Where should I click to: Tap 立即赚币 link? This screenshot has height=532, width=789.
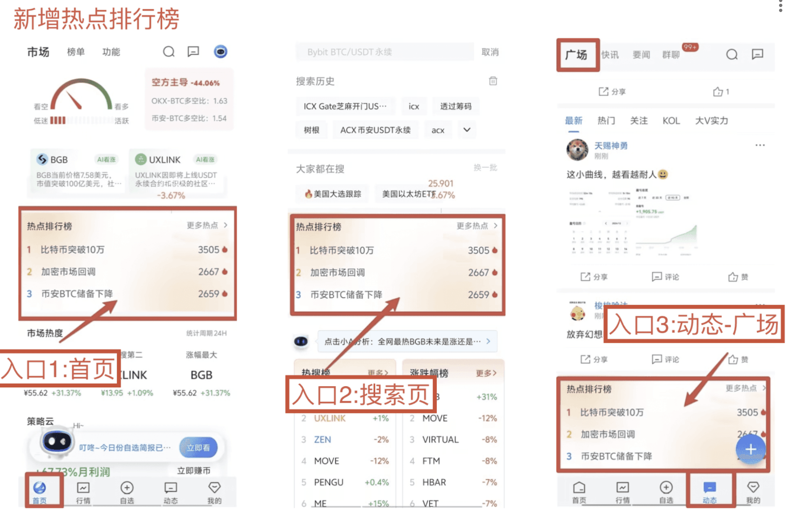tap(194, 471)
